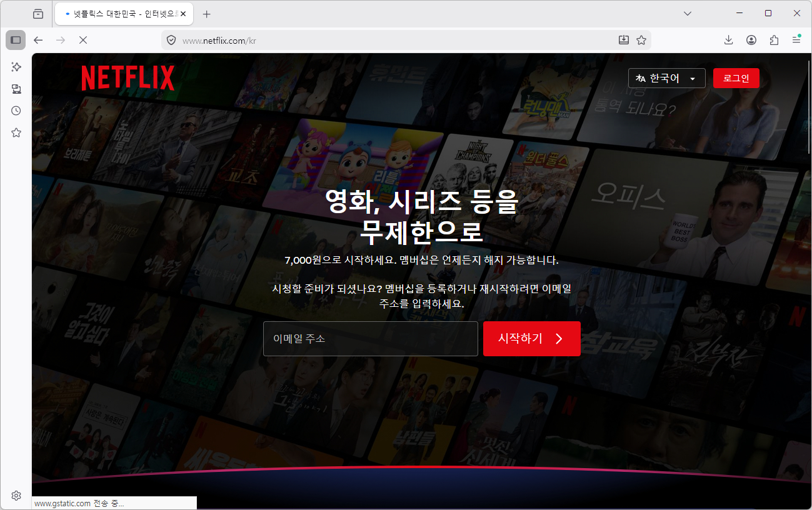Click the red 로그인 button
Image resolution: width=812 pixels, height=510 pixels.
[x=736, y=78]
